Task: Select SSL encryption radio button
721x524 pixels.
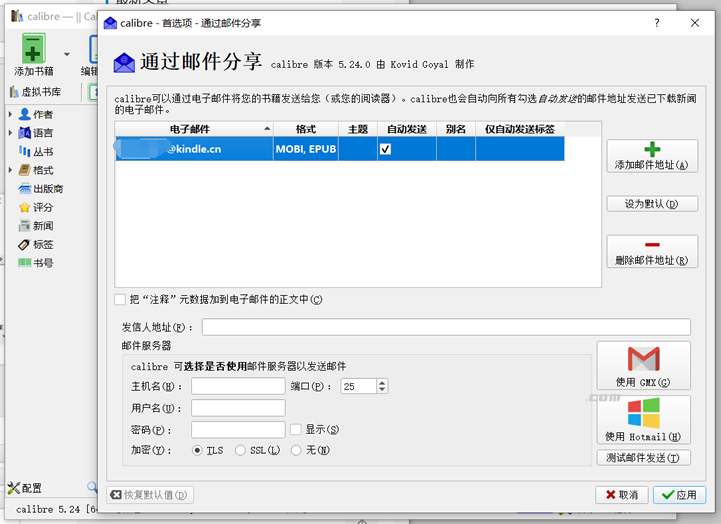Action: [x=240, y=450]
